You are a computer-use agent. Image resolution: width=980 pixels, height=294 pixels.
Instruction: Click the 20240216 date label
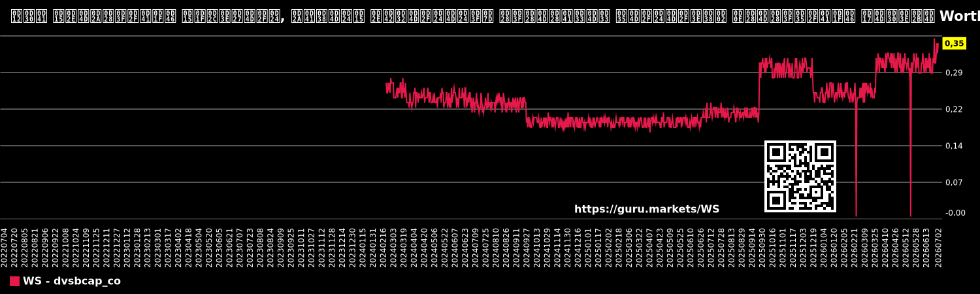[x=384, y=248]
